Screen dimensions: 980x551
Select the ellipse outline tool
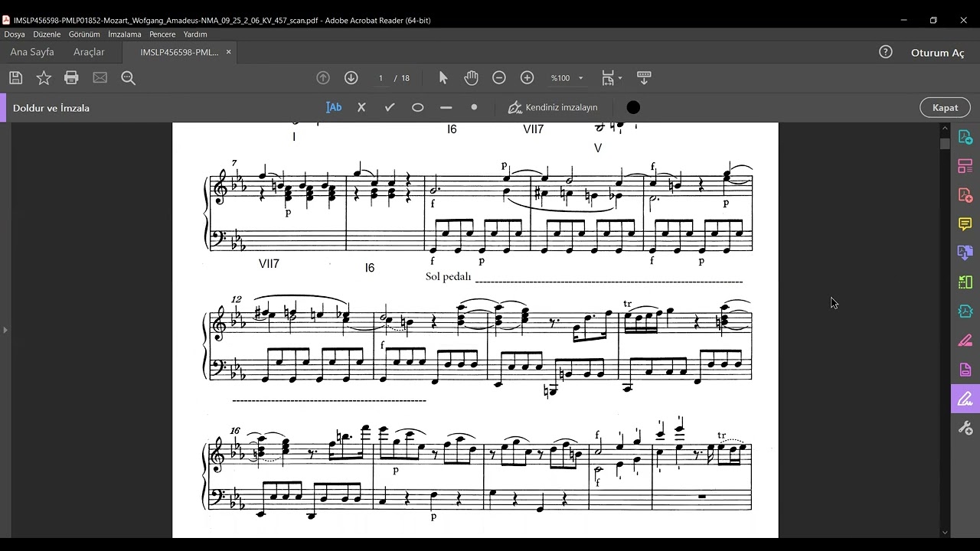[x=417, y=107]
